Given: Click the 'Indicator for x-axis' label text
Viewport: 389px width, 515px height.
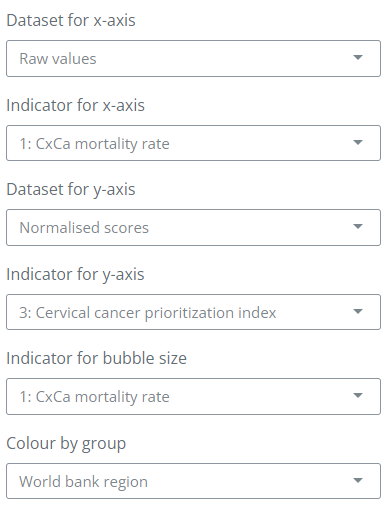Looking at the screenshot, I should coord(75,105).
